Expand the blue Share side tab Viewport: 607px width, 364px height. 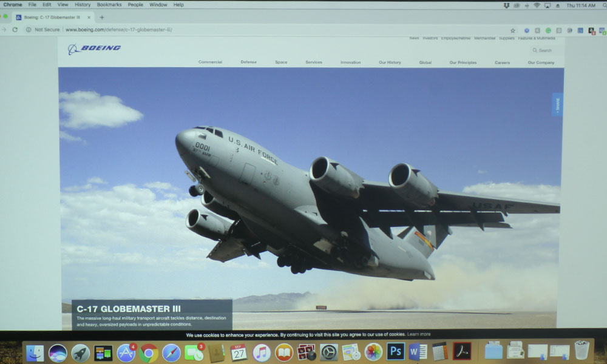pyautogui.click(x=557, y=105)
